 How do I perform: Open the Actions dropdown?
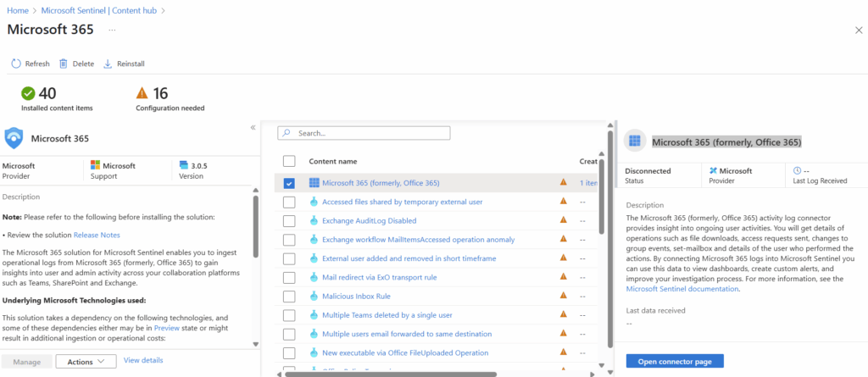(x=86, y=362)
